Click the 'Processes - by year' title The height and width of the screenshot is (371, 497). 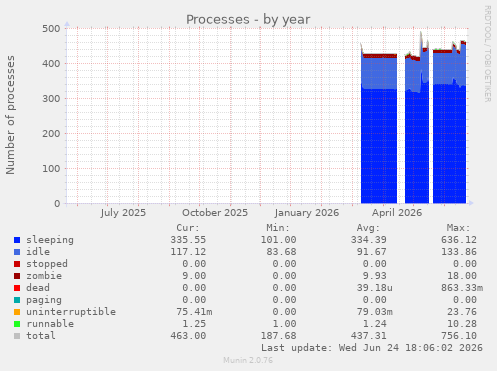tap(248, 20)
